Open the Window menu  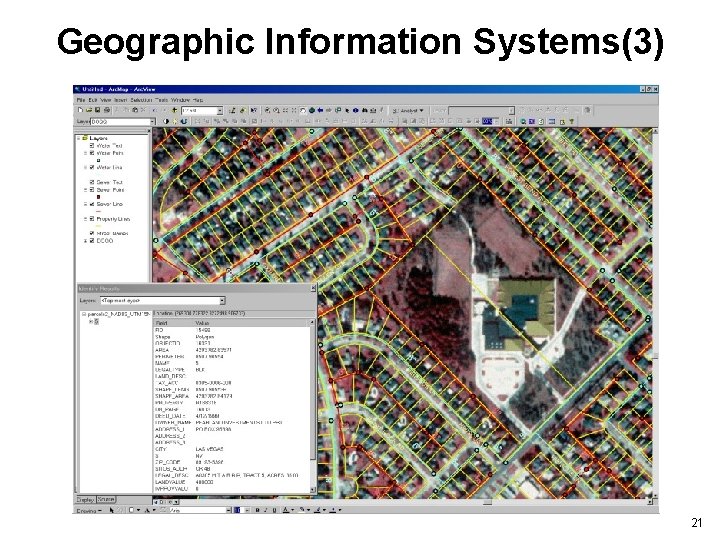click(180, 100)
